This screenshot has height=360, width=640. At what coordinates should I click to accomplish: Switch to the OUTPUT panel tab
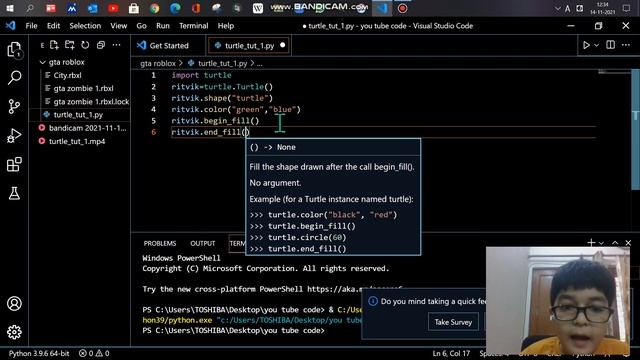[202, 243]
